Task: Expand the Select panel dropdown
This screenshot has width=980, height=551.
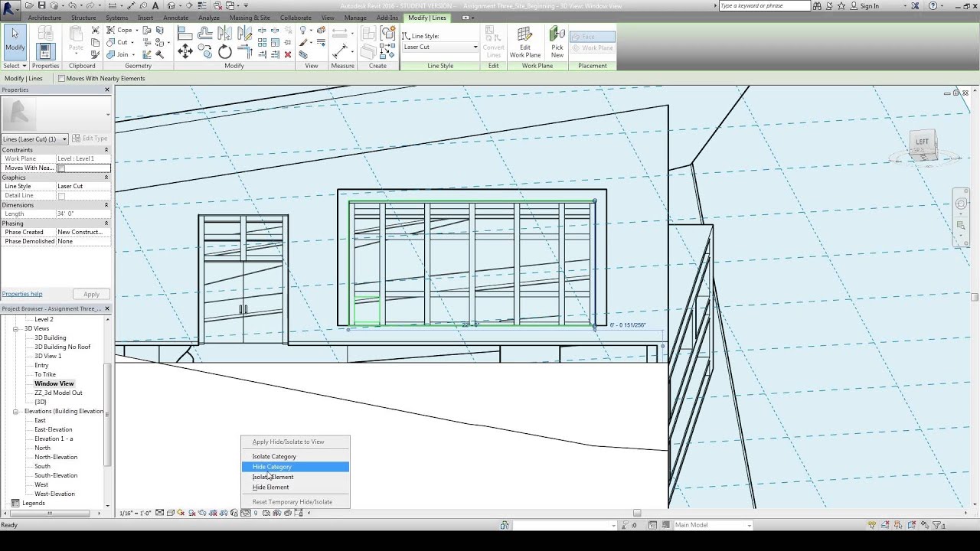Action: (x=15, y=66)
